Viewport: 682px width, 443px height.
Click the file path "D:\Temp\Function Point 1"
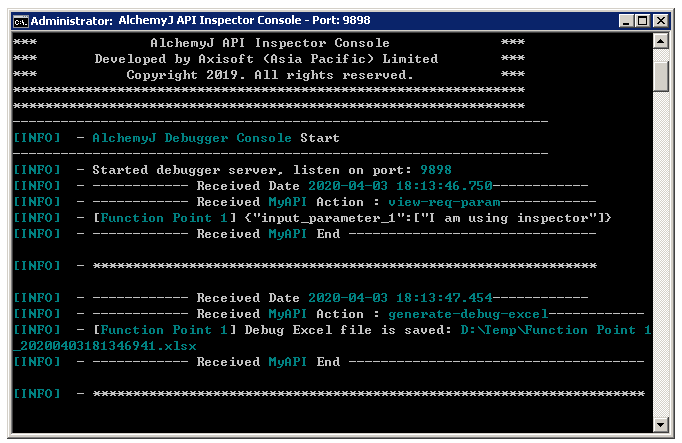coord(556,330)
